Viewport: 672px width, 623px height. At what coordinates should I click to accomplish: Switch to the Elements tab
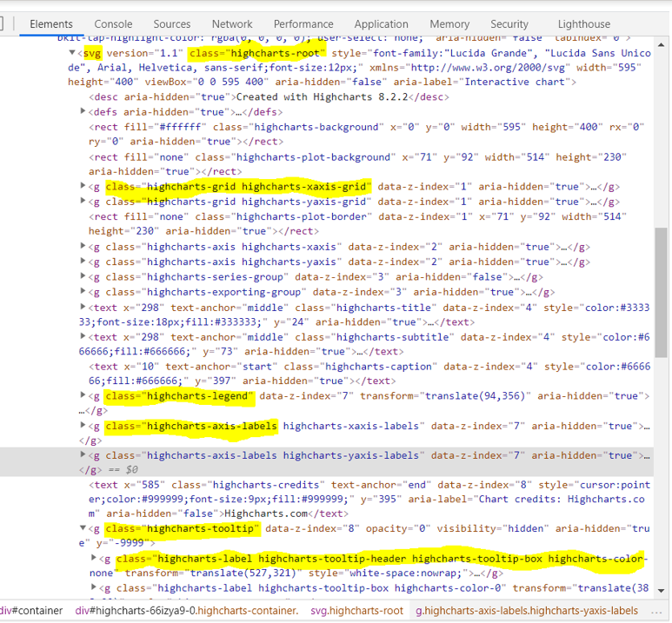(51, 24)
